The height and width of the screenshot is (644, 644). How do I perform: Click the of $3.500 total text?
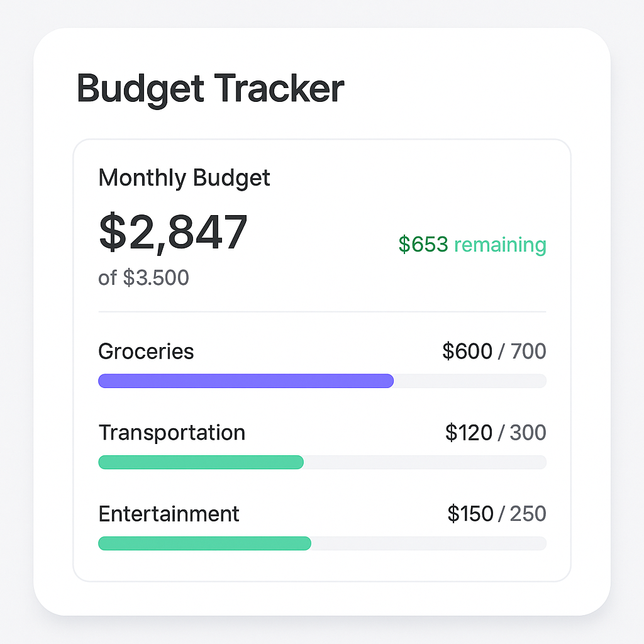pyautogui.click(x=143, y=277)
